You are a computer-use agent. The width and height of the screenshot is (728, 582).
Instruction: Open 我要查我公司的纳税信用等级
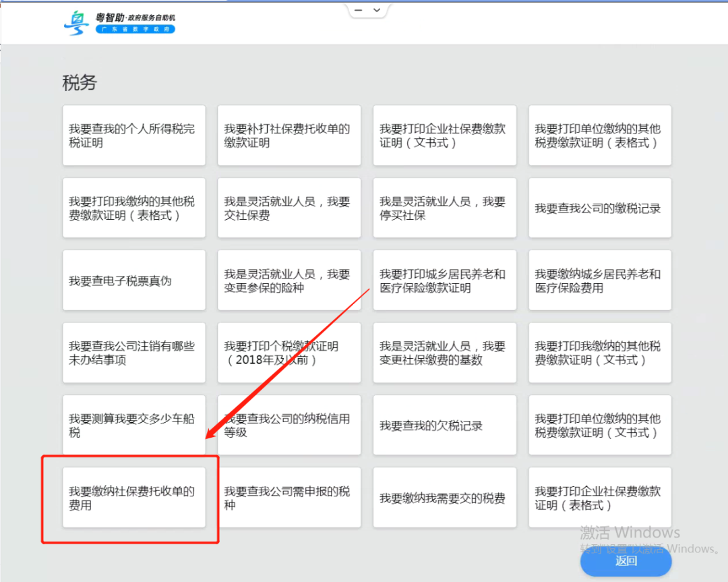289,425
